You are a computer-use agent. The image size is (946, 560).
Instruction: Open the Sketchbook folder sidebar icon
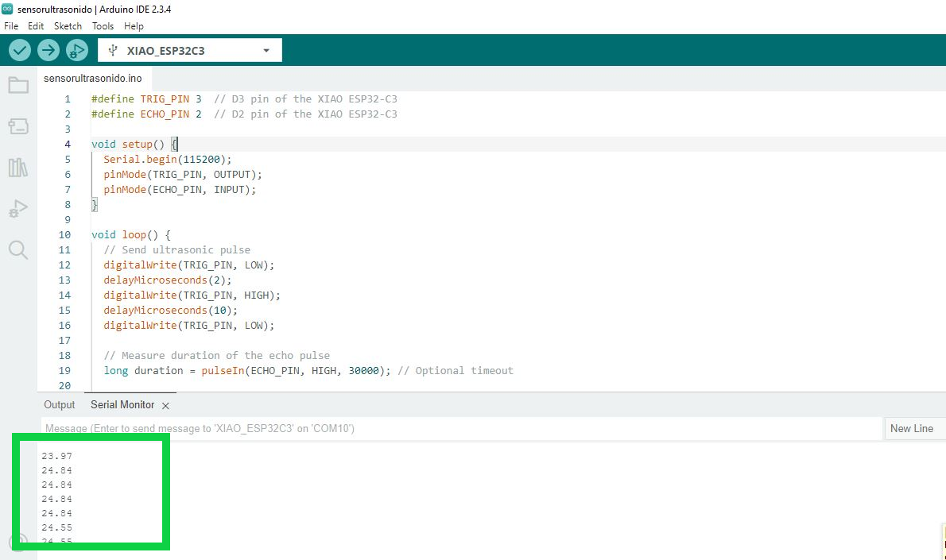[x=18, y=85]
